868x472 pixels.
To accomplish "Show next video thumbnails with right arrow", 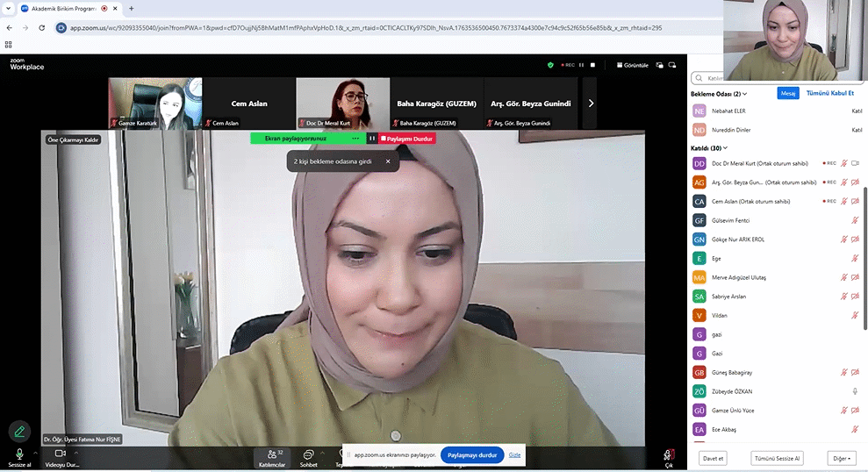I will (591, 104).
